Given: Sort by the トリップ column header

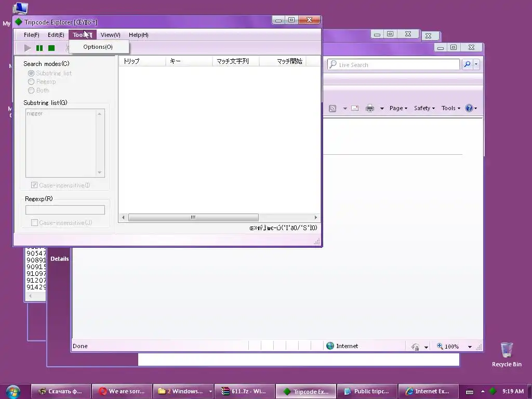Looking at the screenshot, I should 142,61.
